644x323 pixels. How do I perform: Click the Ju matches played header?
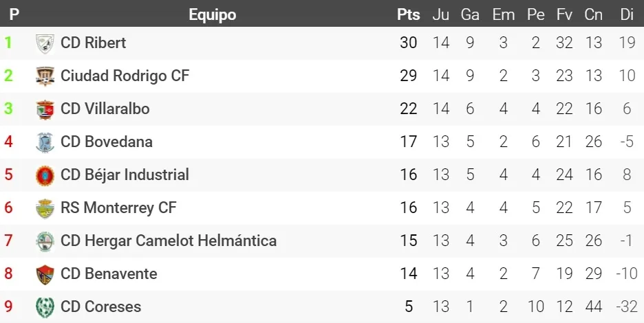(x=440, y=14)
